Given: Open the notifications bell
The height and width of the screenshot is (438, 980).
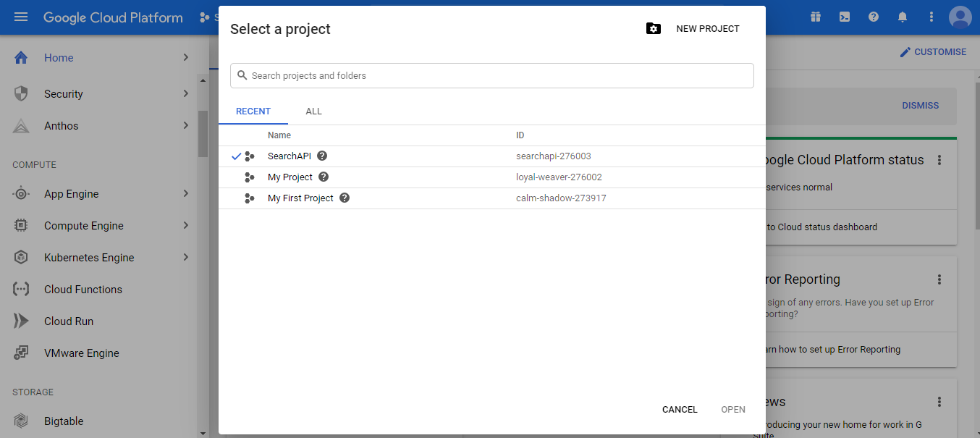Looking at the screenshot, I should tap(903, 17).
